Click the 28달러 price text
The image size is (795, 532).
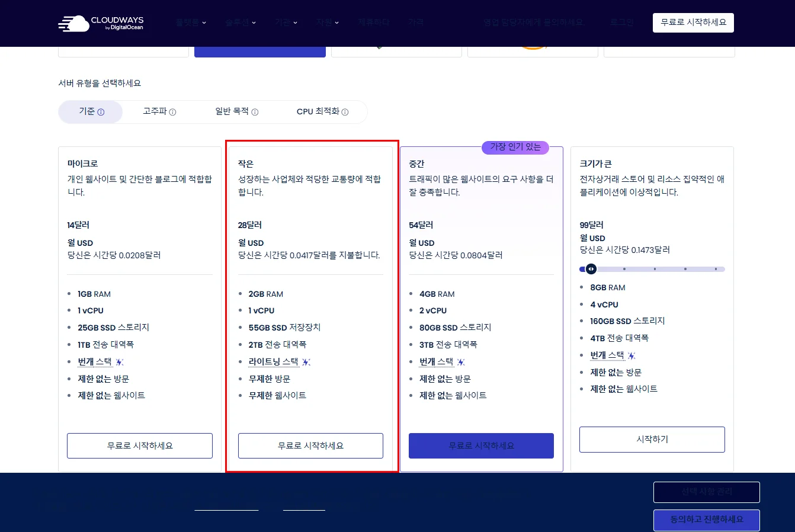pos(250,225)
